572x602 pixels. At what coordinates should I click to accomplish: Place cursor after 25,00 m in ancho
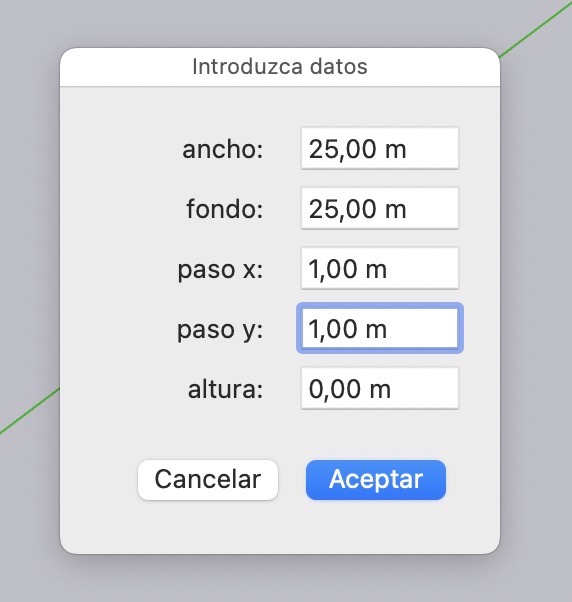[x=408, y=149]
